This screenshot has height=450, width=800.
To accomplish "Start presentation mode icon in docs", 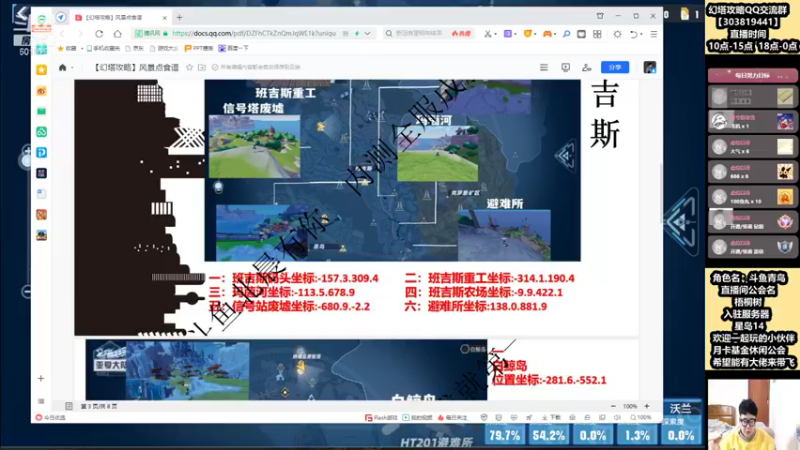I will coord(565,67).
